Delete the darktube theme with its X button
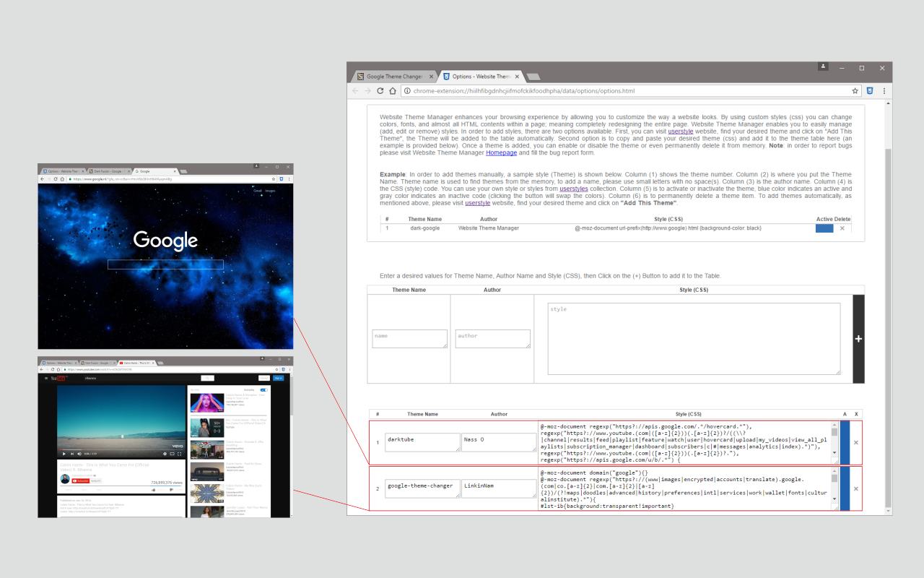Screen dimensions: 924x578 click(x=856, y=442)
